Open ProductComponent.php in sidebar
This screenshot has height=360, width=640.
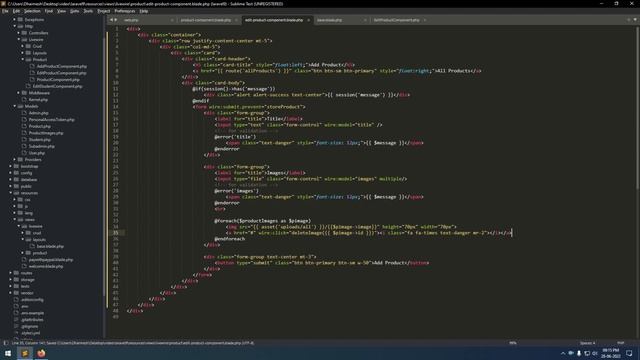click(x=58, y=80)
